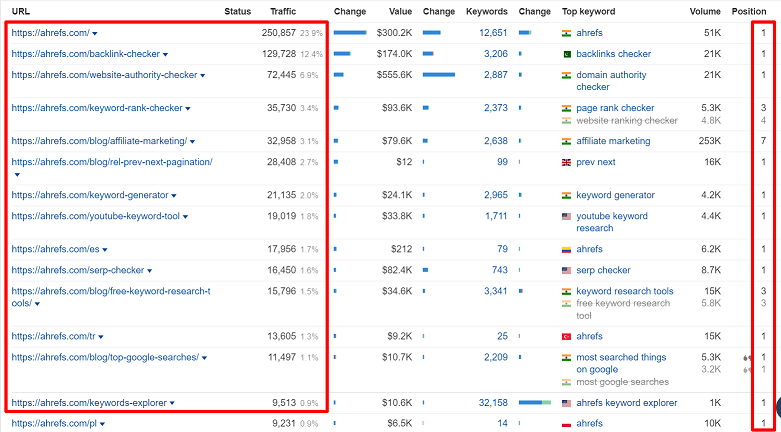Expand dropdown arrow beside ahrefs.com/es URL
This screenshot has width=781, height=432.
pyautogui.click(x=105, y=250)
